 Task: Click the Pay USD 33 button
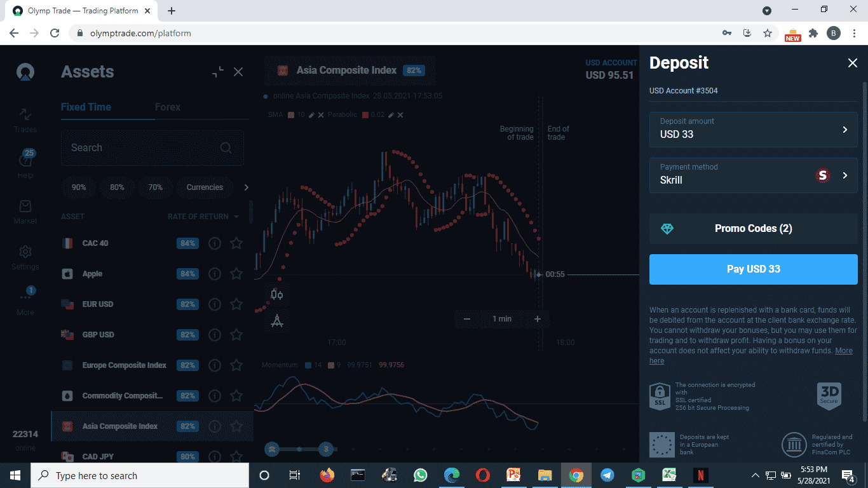click(754, 269)
